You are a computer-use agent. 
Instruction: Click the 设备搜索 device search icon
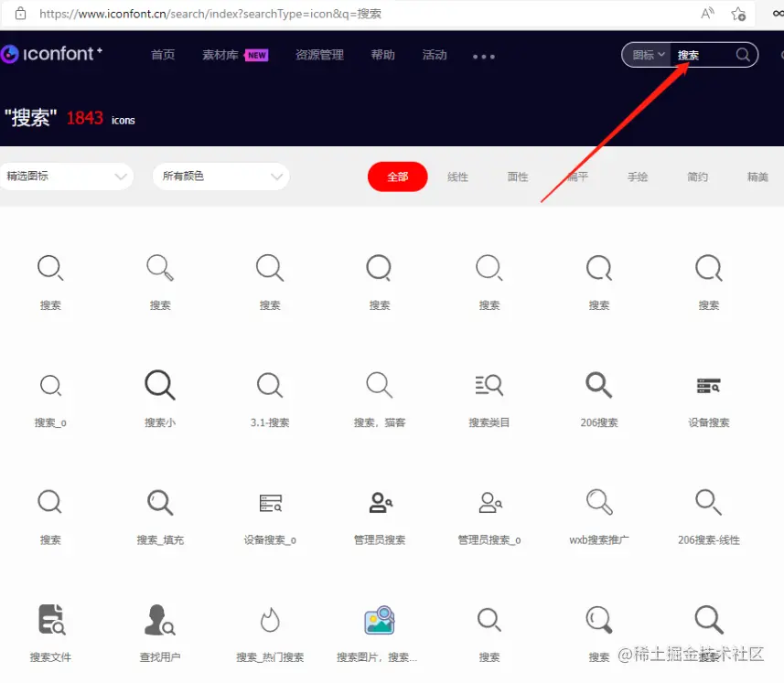click(x=708, y=385)
